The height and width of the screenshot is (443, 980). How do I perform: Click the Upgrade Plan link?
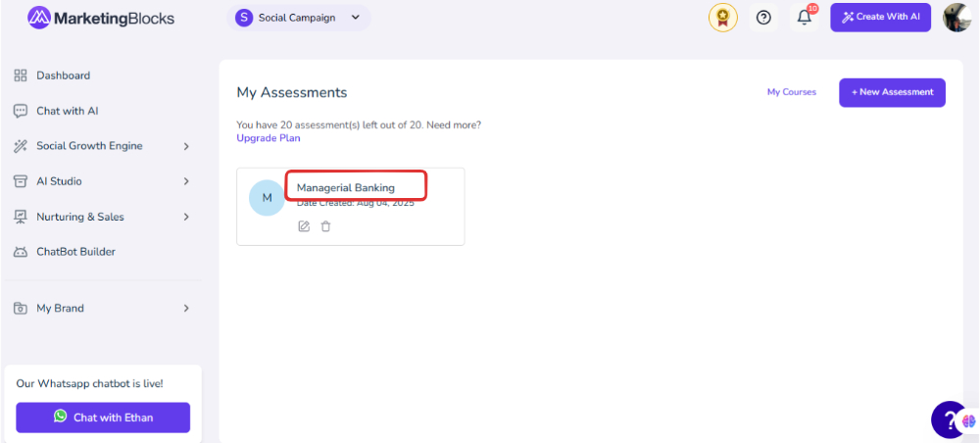[269, 138]
